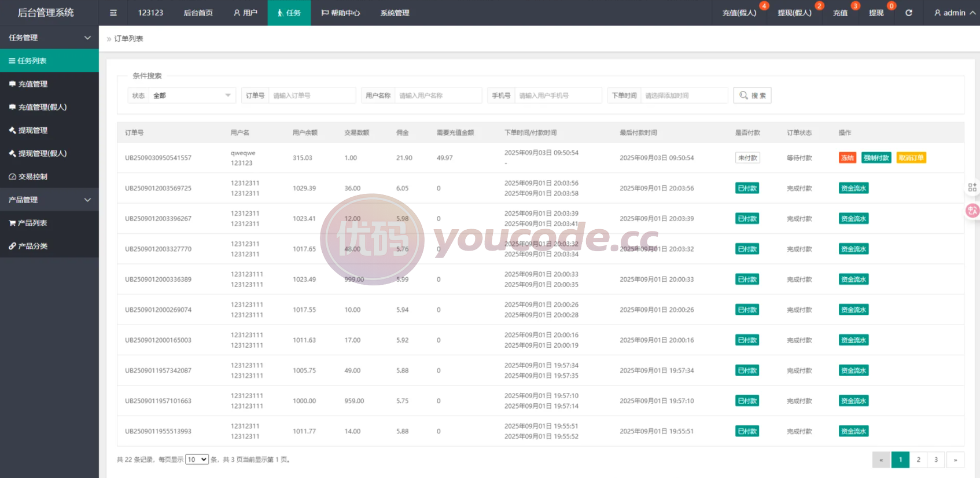
Task: Click the 123123 item in top bar
Action: [x=150, y=13]
